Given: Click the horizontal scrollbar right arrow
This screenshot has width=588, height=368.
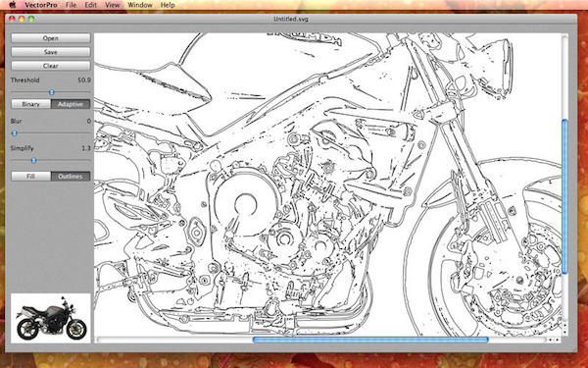Looking at the screenshot, I should coord(558,340).
